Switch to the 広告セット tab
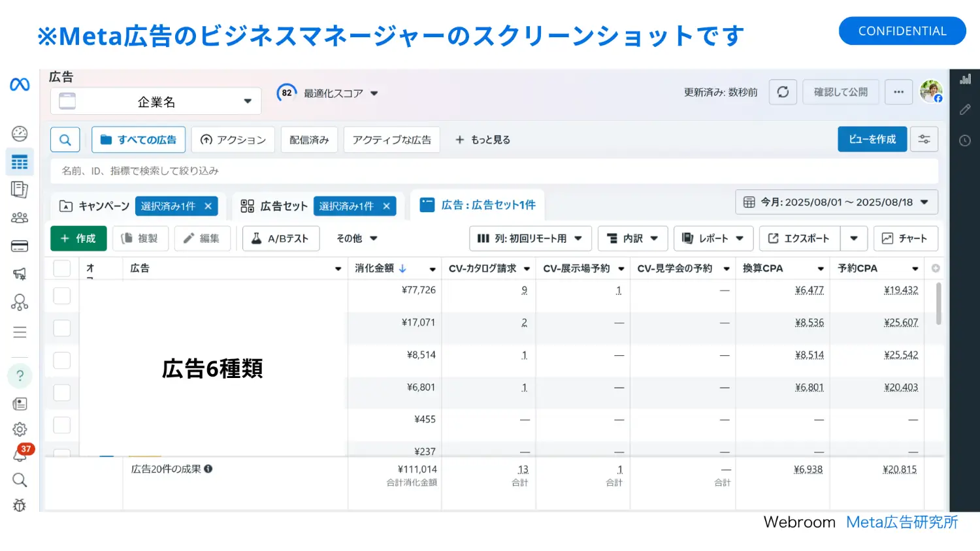 274,206
